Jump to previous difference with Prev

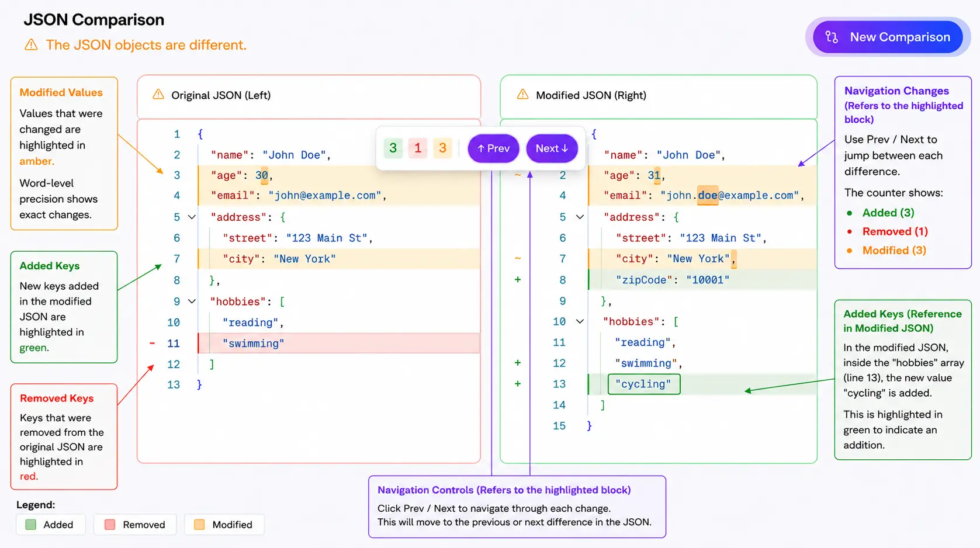(493, 148)
